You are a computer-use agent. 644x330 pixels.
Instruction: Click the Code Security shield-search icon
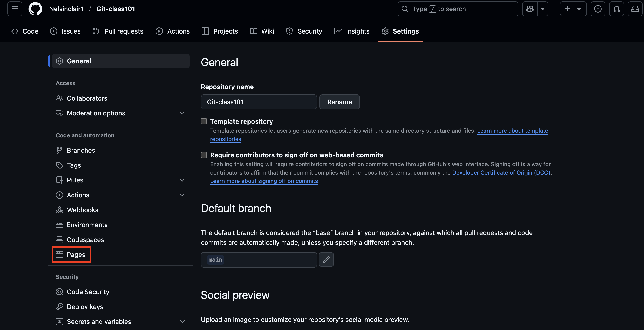point(60,292)
